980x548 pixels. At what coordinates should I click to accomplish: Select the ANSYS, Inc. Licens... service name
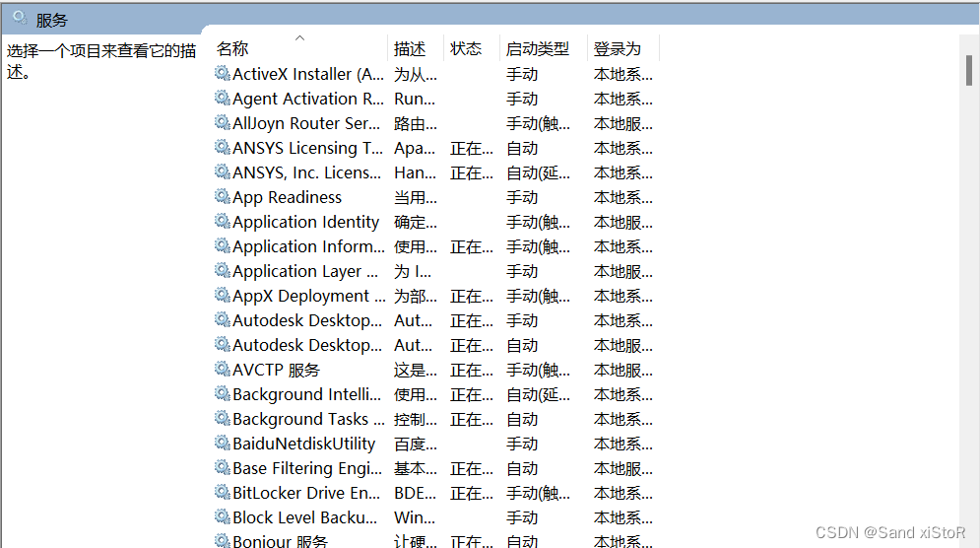[x=306, y=172]
